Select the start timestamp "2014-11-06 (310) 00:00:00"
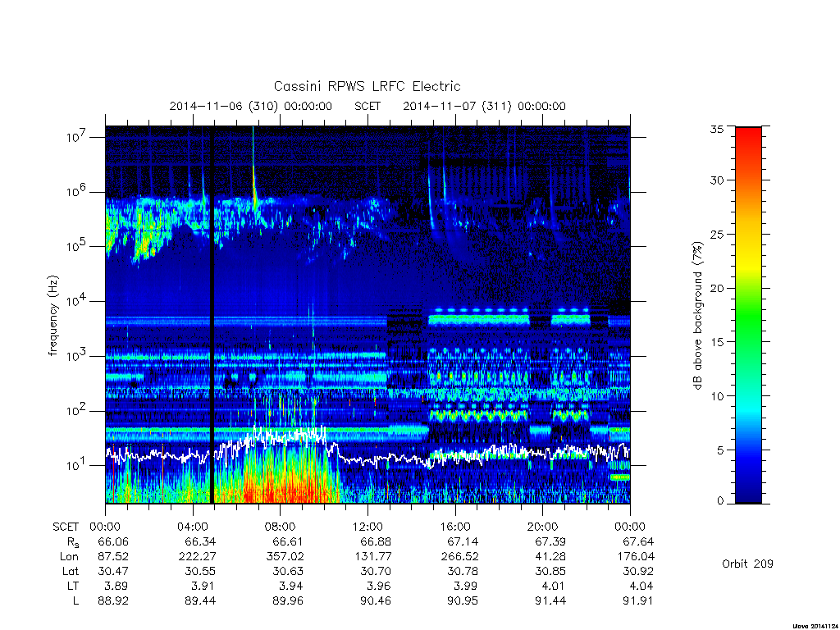The image size is (840, 630). click(251, 106)
